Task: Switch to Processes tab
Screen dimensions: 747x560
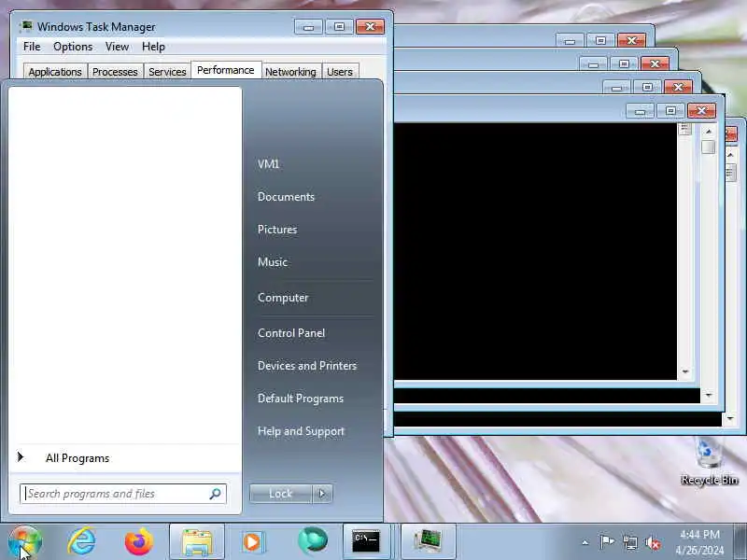Action: (115, 72)
